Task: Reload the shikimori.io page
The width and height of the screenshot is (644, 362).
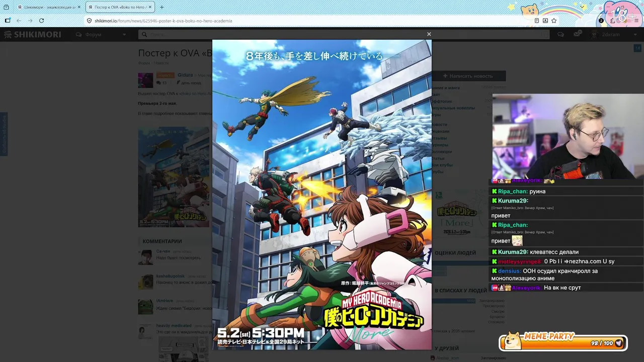Action: (41, 21)
